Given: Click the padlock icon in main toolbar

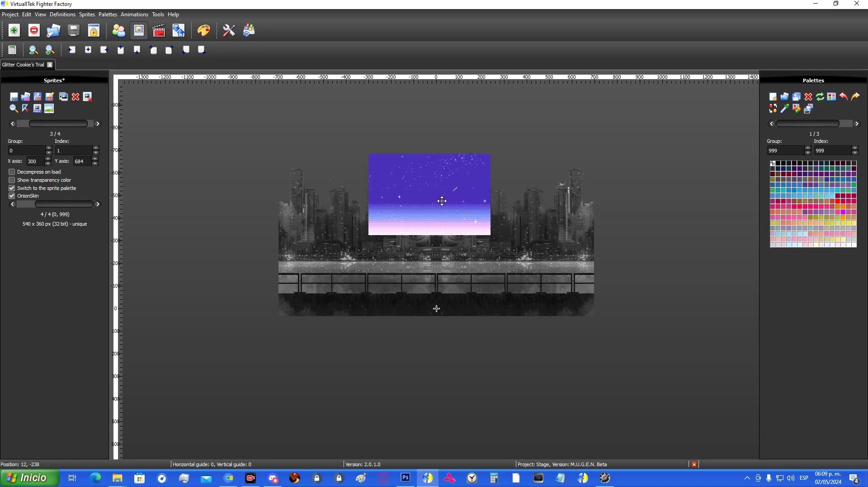Looking at the screenshot, I should pos(94,30).
